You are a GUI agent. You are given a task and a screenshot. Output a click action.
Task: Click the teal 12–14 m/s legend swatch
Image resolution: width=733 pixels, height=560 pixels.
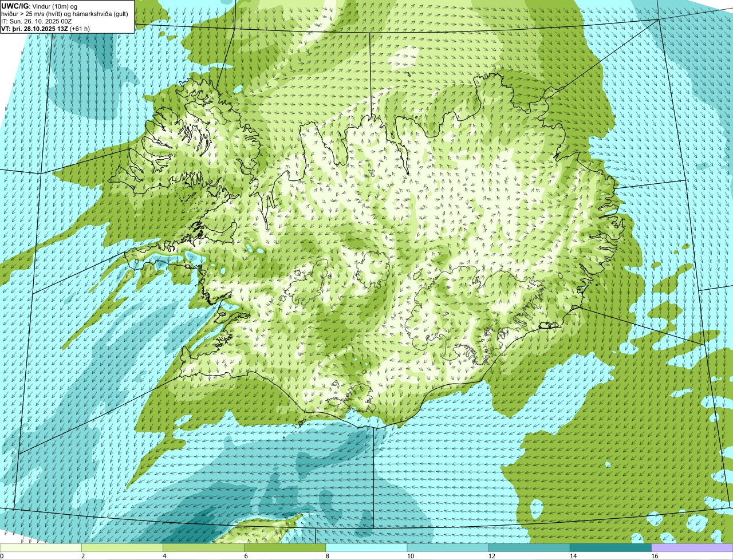(x=529, y=547)
